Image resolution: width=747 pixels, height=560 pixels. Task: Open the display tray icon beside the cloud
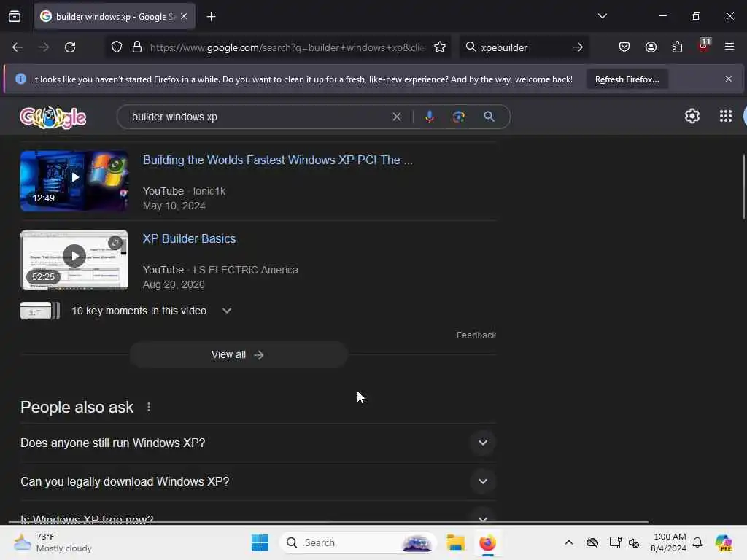pos(615,542)
